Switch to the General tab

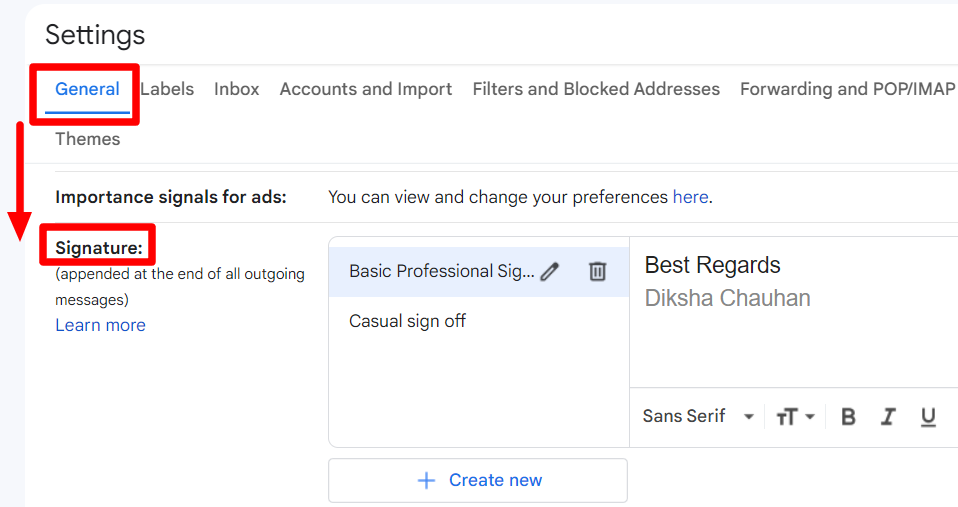87,89
